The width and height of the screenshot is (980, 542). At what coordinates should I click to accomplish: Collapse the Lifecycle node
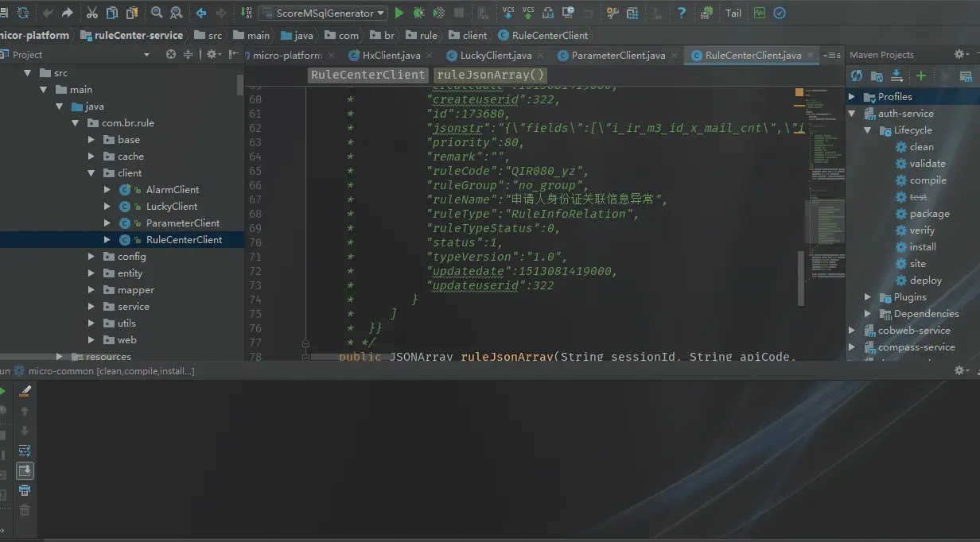click(868, 130)
